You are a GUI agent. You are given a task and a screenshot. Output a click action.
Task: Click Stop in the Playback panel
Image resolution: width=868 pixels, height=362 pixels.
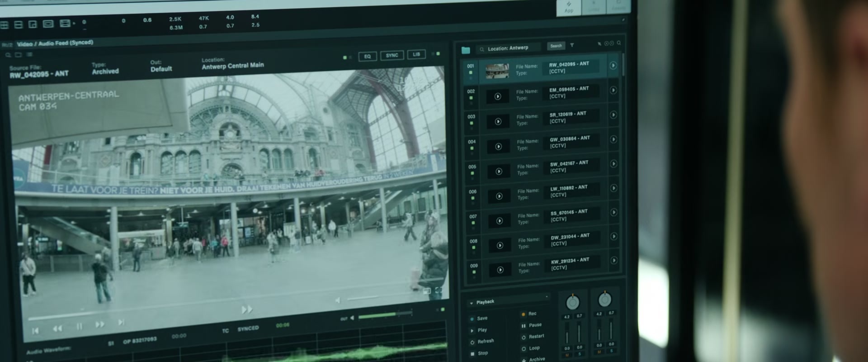click(479, 353)
